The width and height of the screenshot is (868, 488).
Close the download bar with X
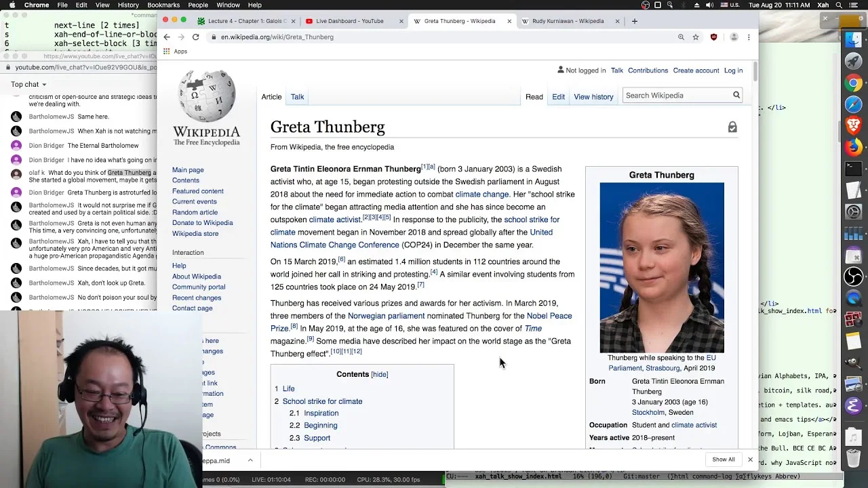(750, 460)
